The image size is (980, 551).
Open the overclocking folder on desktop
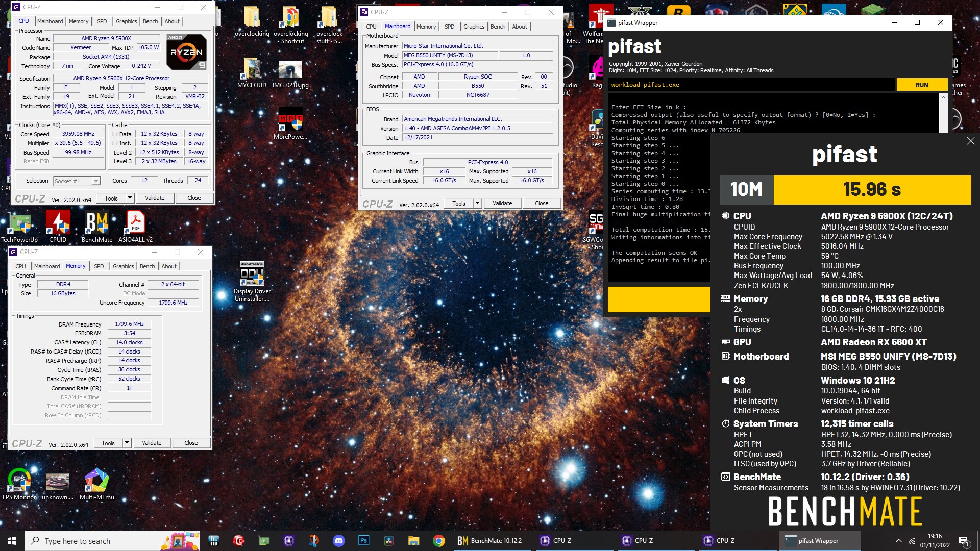(252, 22)
